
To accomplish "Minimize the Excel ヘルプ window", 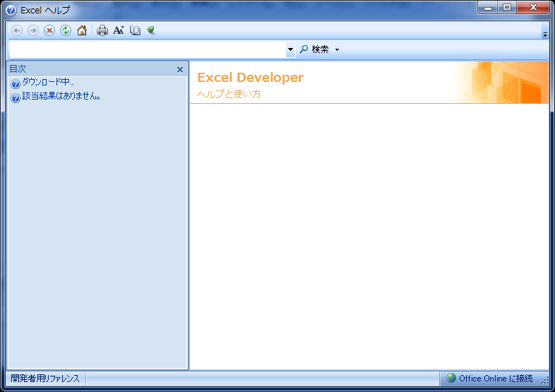I will 488,8.
